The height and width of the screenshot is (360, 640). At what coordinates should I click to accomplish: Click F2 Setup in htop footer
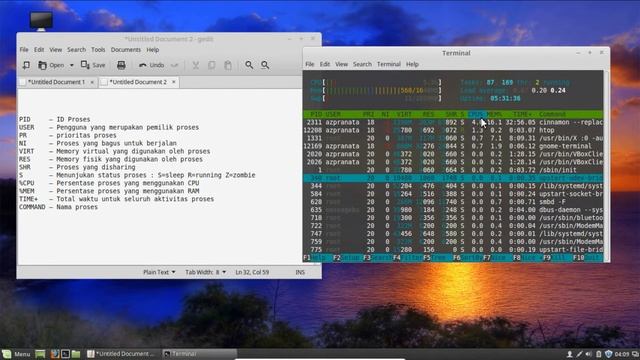click(x=347, y=258)
